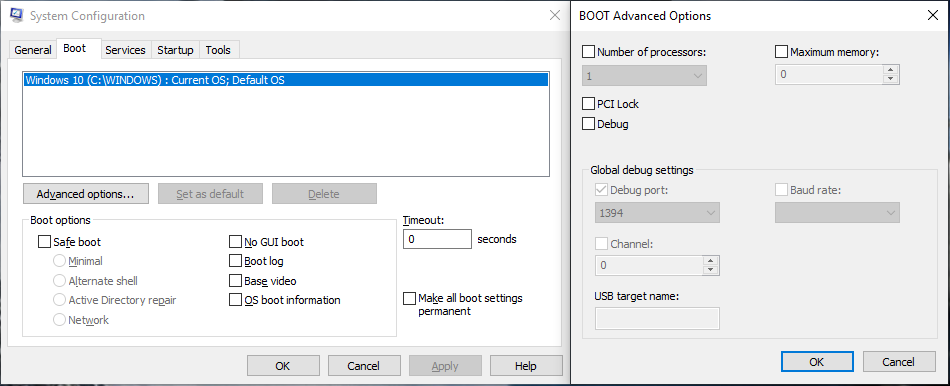The height and width of the screenshot is (386, 950).
Task: Open the number of processors dropdown
Action: (644, 76)
